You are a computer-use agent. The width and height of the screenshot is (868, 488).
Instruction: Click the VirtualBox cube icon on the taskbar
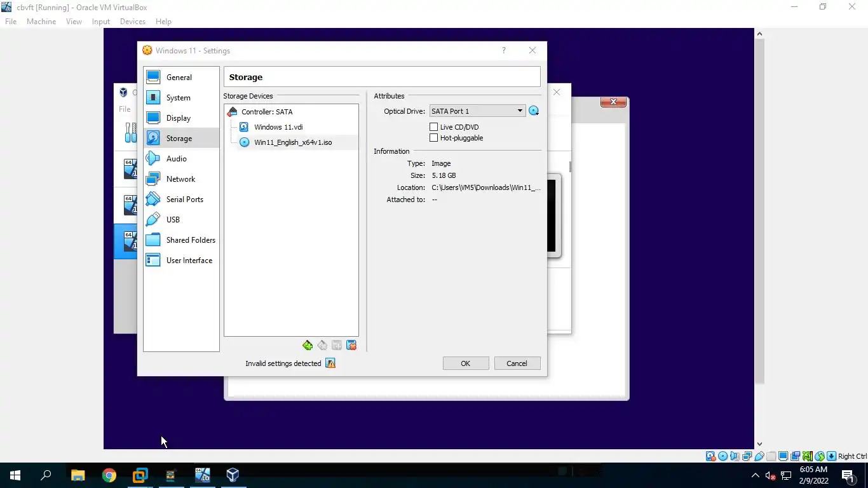[233, 475]
